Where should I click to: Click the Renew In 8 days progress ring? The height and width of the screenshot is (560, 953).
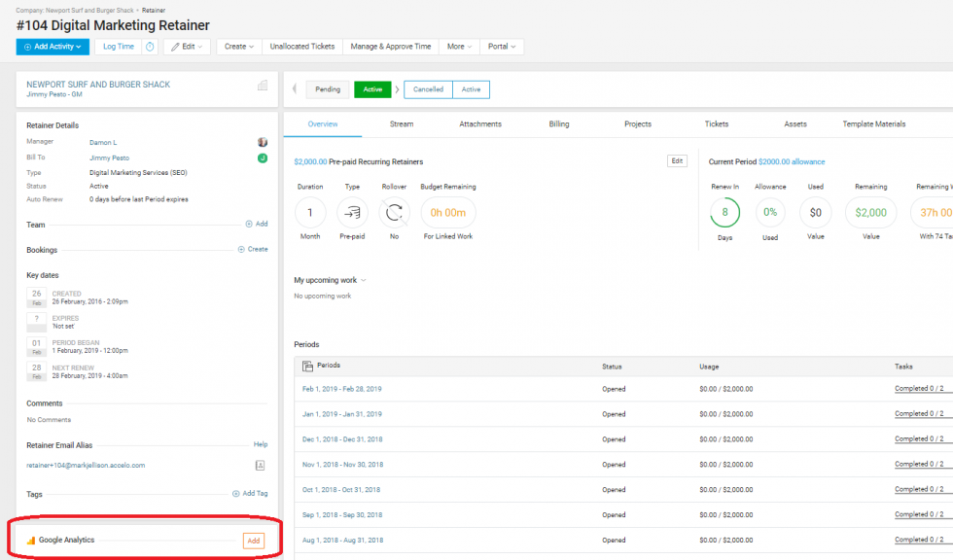coord(724,213)
